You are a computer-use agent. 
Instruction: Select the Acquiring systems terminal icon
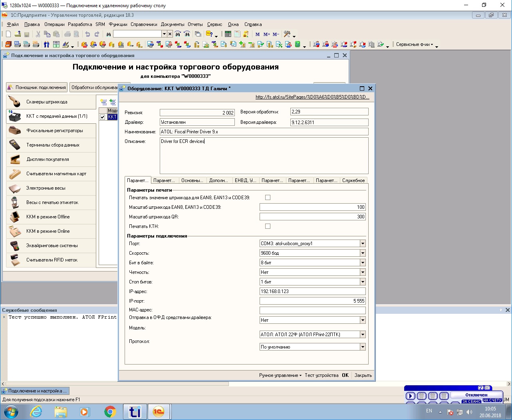(15, 246)
